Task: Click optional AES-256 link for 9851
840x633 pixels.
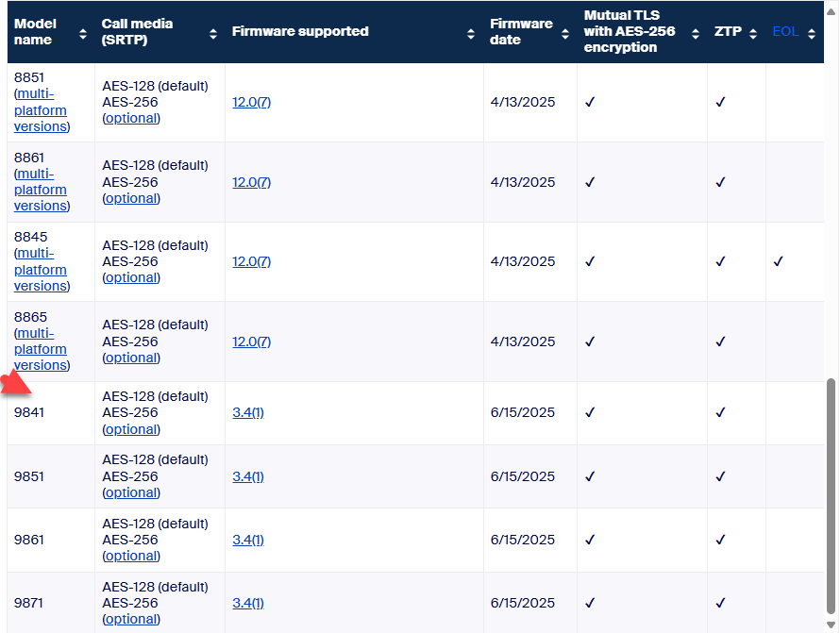Action: tap(131, 492)
